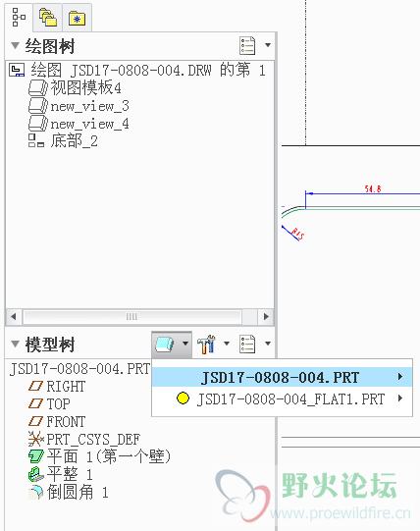Select the 54.8 dimension in drawing

373,188
